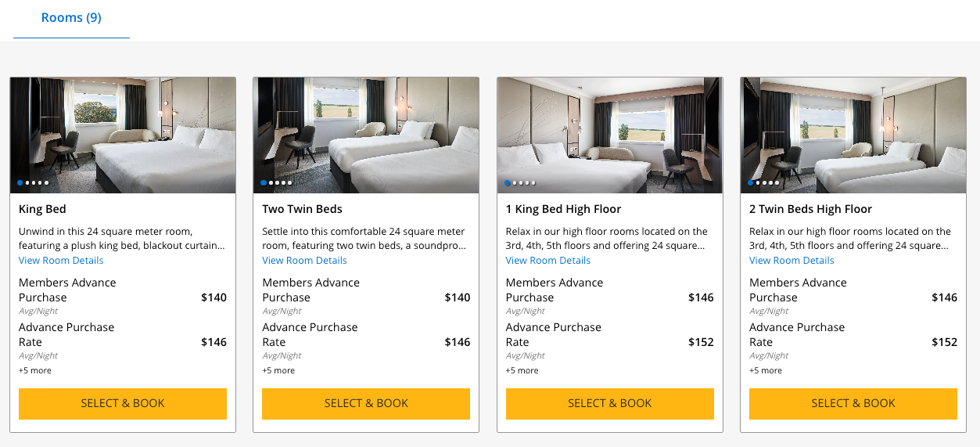Screen dimensions: 980x447
Task: View Room Details for King Bed
Action: tap(61, 261)
